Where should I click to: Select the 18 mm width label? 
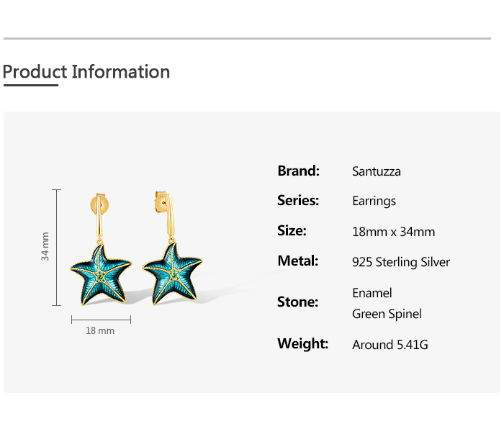coord(100,330)
